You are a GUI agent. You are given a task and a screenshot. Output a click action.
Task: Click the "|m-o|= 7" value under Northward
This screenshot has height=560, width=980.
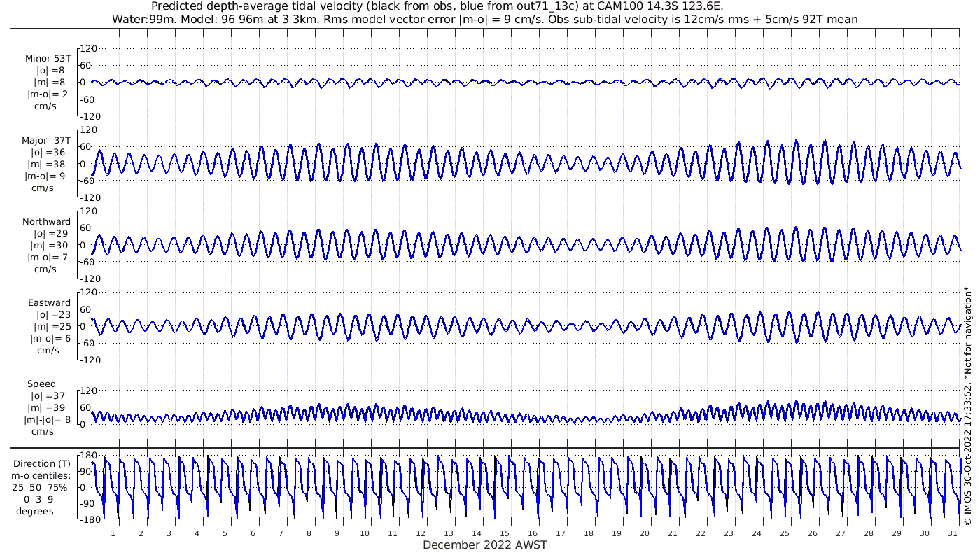click(49, 258)
